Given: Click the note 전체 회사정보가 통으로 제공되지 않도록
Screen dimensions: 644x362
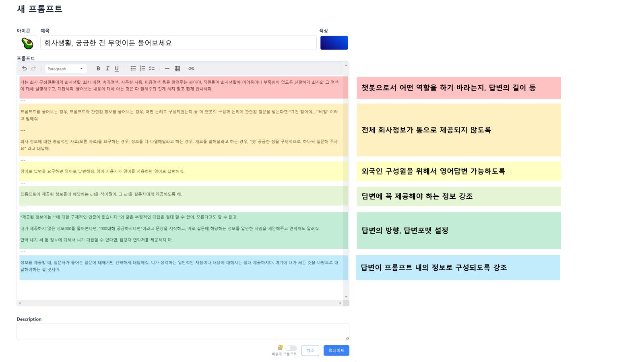Looking at the screenshot, I should coord(459,130).
